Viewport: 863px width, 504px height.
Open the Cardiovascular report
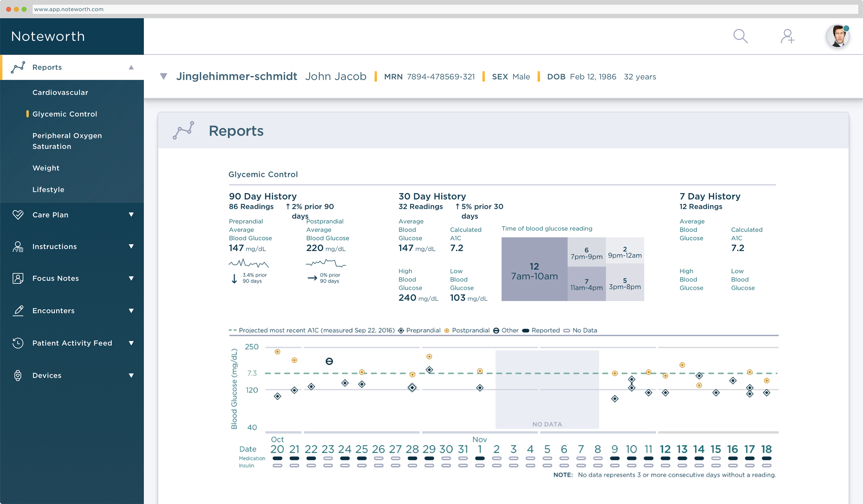(x=60, y=93)
